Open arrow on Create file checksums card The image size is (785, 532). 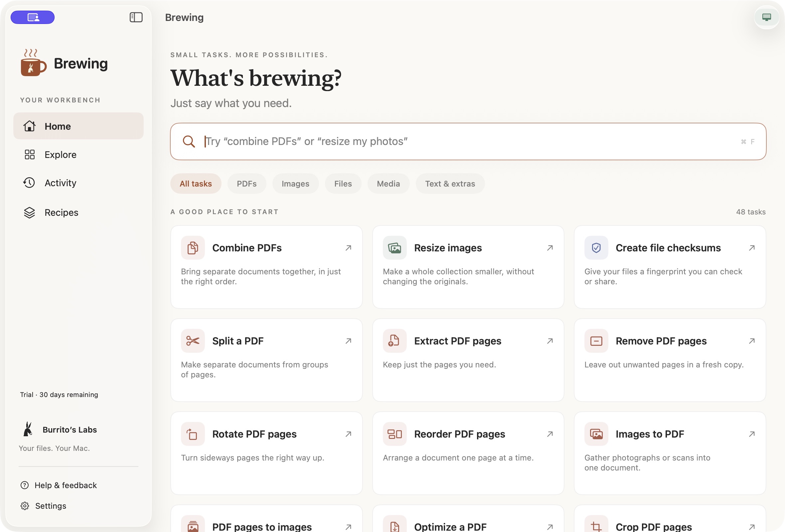tap(751, 248)
